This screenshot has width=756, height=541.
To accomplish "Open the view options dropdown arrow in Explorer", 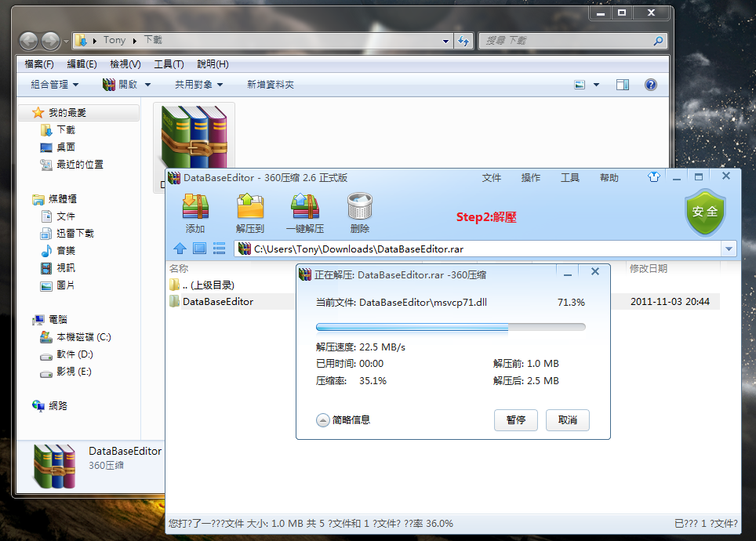I will (597, 85).
